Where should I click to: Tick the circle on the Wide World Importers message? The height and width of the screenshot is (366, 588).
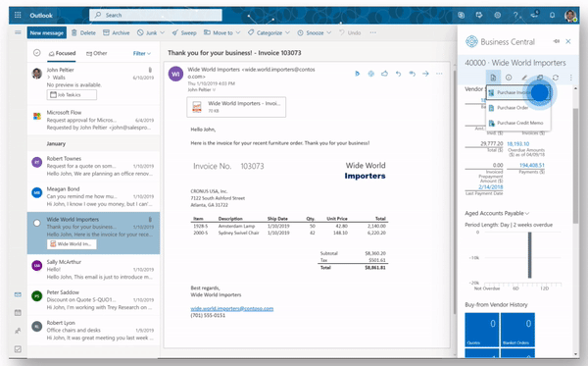37,223
